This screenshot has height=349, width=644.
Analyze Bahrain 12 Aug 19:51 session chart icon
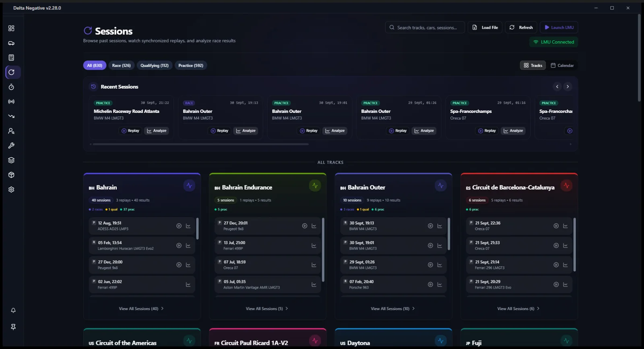(188, 226)
